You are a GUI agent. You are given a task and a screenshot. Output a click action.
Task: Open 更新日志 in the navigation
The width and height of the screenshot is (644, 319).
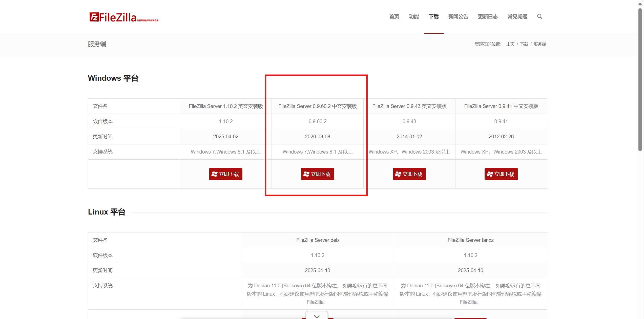488,17
